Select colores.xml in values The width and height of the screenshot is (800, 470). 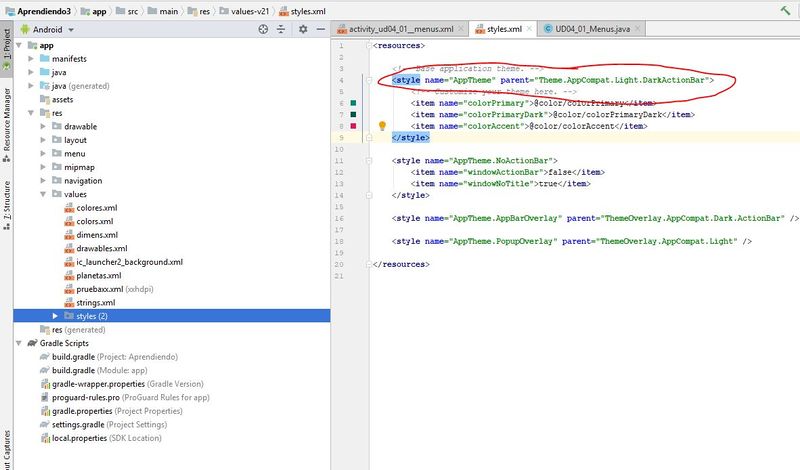pos(91,208)
